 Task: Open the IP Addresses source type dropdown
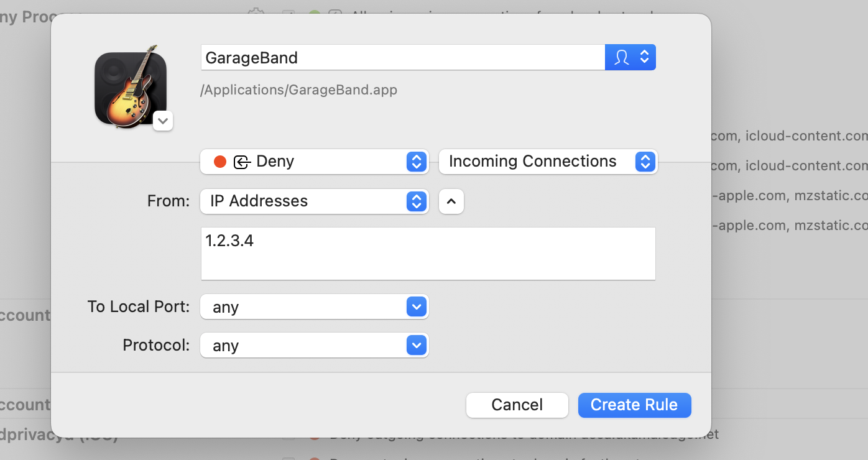click(x=315, y=201)
